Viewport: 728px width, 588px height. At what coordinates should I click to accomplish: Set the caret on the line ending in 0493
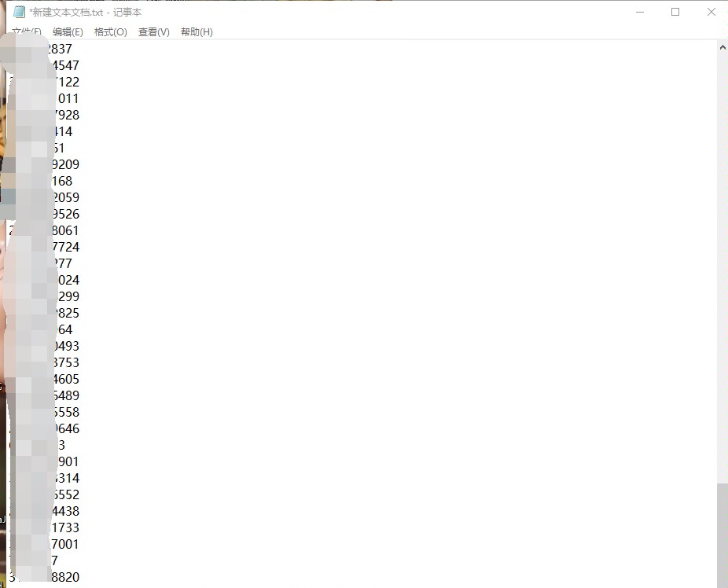[x=66, y=346]
